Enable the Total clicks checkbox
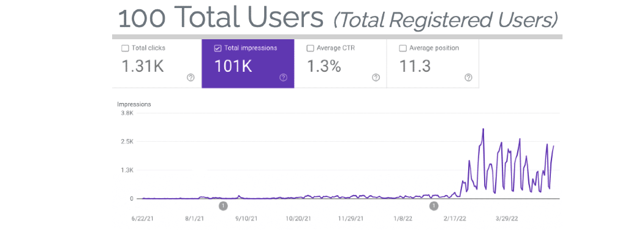 (125, 48)
